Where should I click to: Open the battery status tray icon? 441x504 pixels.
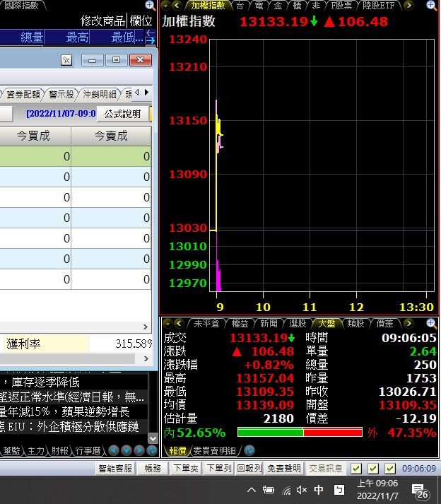point(268,490)
